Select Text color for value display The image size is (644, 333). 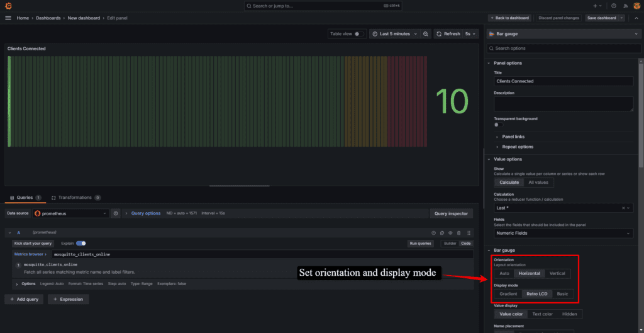click(x=543, y=314)
